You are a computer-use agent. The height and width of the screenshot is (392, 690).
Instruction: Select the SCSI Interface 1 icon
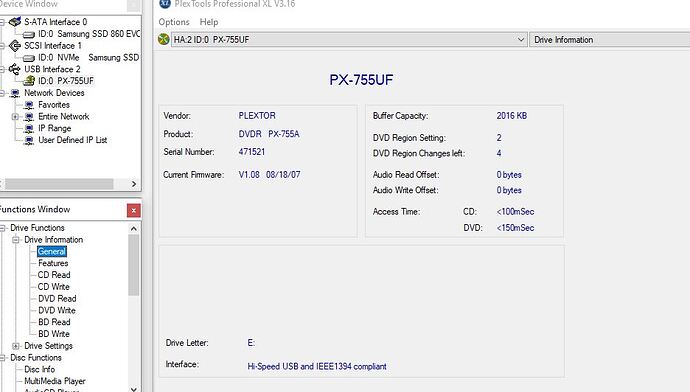15,45
